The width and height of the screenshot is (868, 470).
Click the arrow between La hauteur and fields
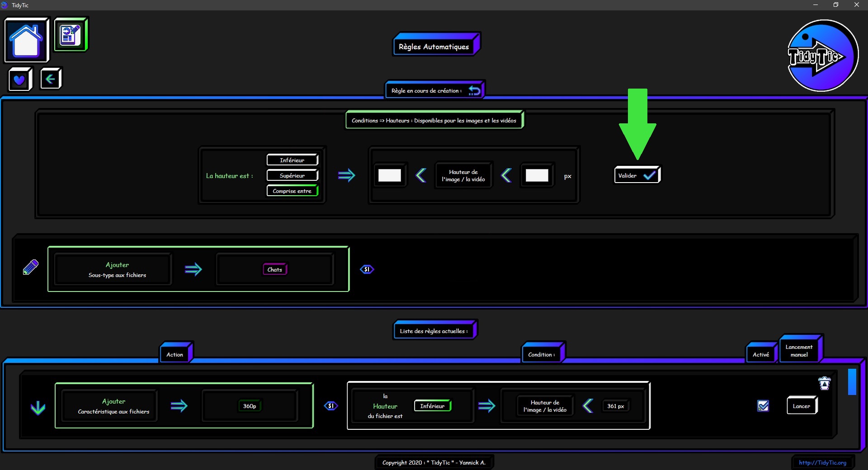pyautogui.click(x=347, y=175)
